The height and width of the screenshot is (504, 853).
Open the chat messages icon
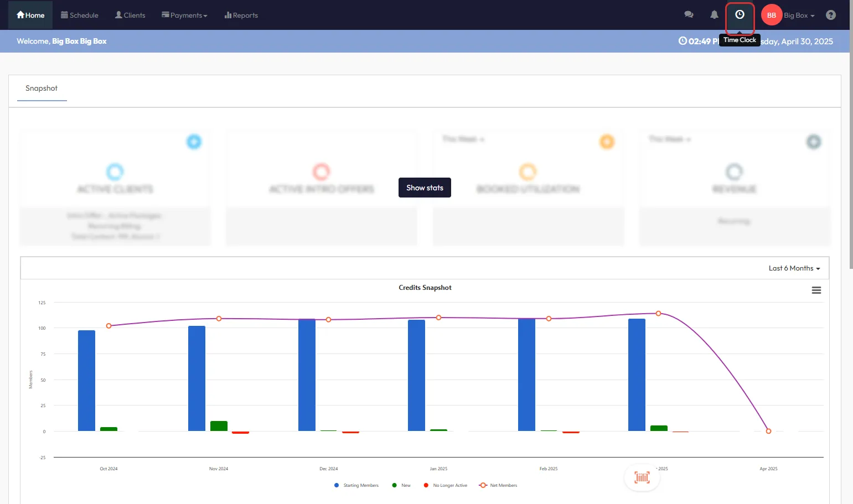click(689, 15)
